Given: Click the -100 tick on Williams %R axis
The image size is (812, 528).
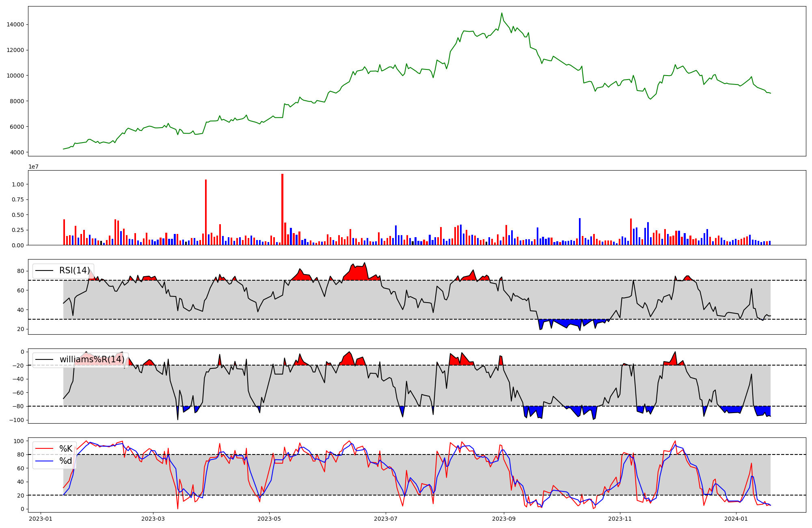Looking at the screenshot, I should (17, 420).
